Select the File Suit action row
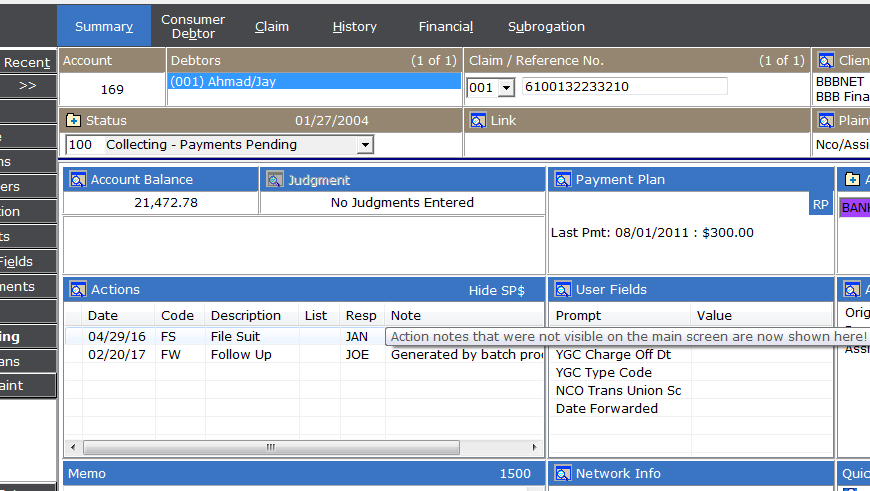 point(234,337)
